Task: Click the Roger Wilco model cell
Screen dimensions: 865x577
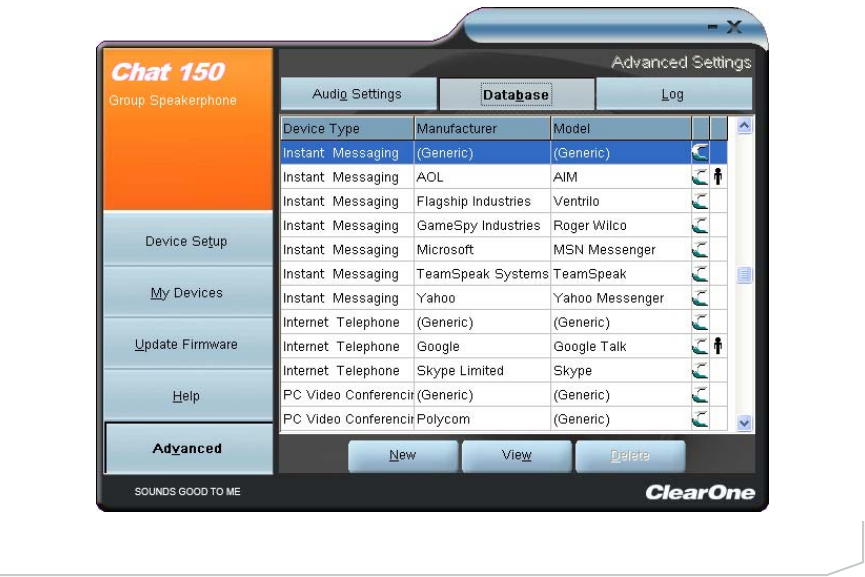Action: 621,226
